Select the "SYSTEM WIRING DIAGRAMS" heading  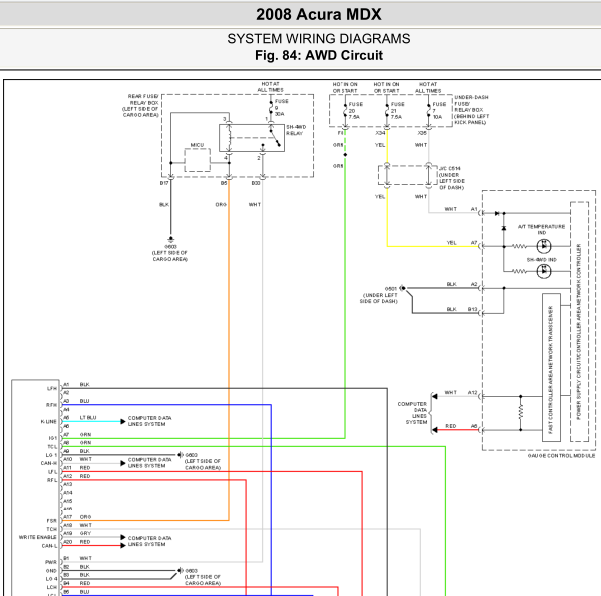pyautogui.click(x=319, y=39)
